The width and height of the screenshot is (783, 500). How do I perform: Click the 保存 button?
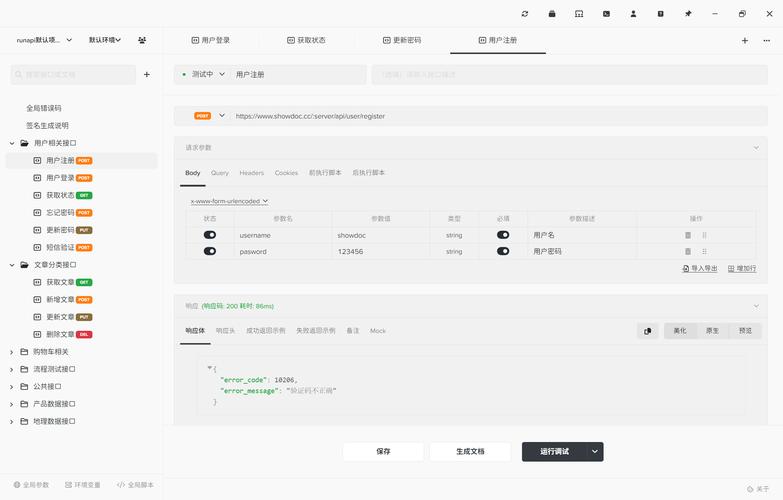(383, 452)
